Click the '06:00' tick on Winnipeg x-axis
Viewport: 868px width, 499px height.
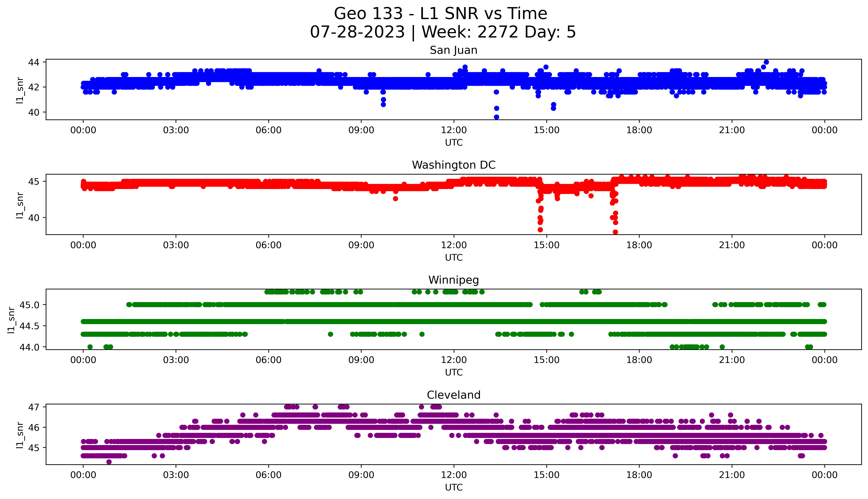point(269,360)
